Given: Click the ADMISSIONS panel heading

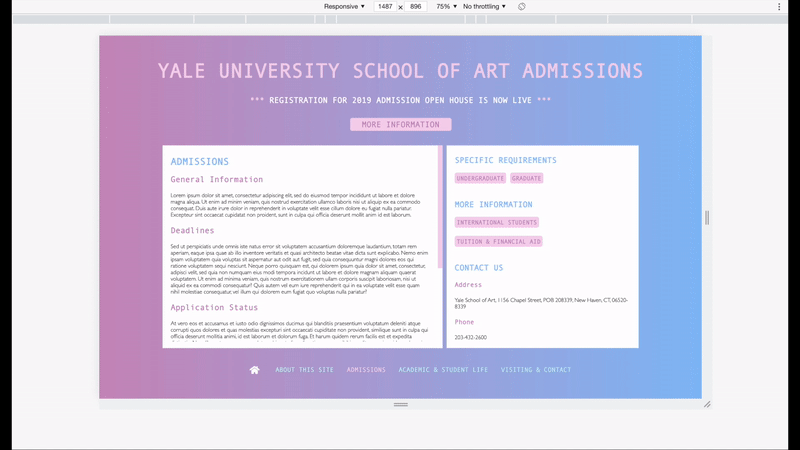Looking at the screenshot, I should 199,162.
